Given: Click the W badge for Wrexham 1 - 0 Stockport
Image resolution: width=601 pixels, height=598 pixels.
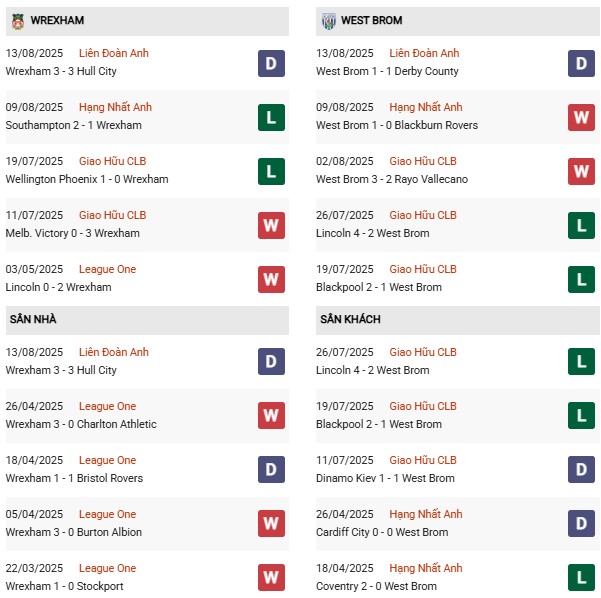Looking at the screenshot, I should [271, 578].
